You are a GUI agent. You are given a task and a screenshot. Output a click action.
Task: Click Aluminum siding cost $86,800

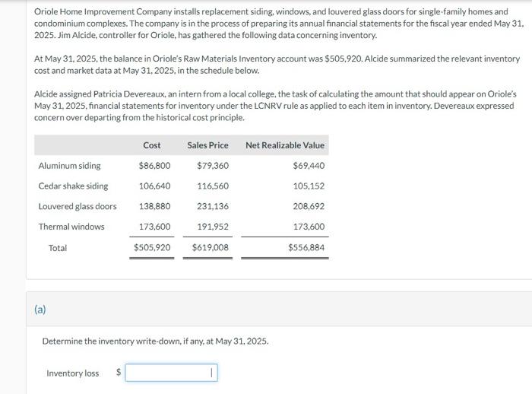tap(155, 166)
